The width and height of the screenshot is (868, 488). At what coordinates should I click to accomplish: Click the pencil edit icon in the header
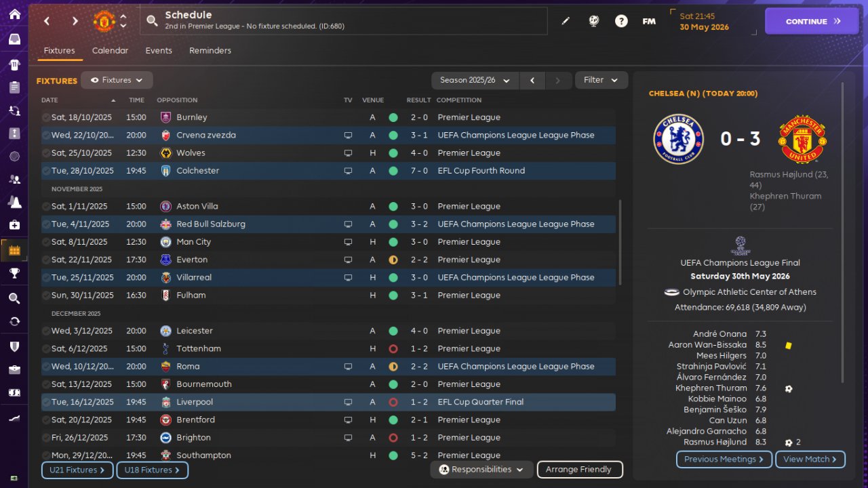566,21
